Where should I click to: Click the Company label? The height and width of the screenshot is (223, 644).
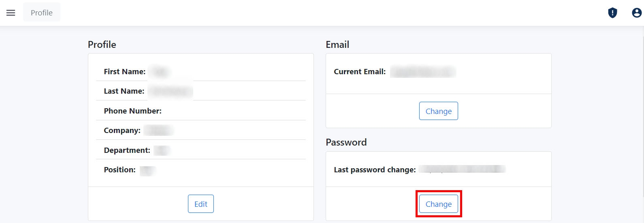[122, 131]
